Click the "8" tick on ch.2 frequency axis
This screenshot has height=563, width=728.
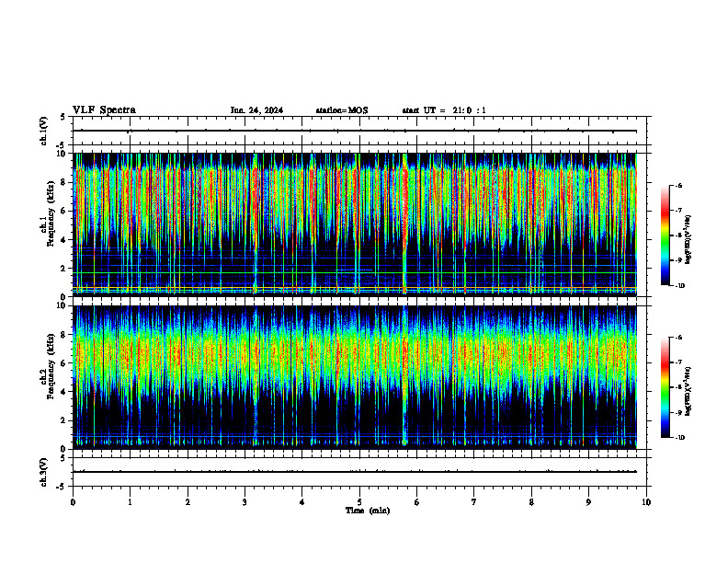tap(64, 335)
